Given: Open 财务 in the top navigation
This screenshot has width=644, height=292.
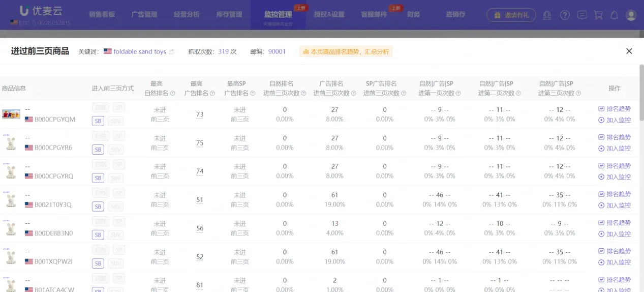Looking at the screenshot, I should point(414,15).
